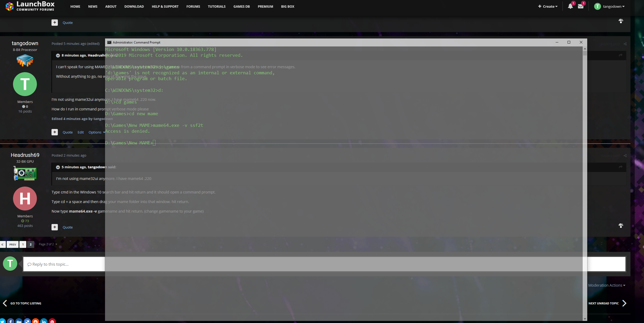Collapse the quote from Headrush69 in tangodown's post
This screenshot has width=644, height=323.
click(x=58, y=55)
